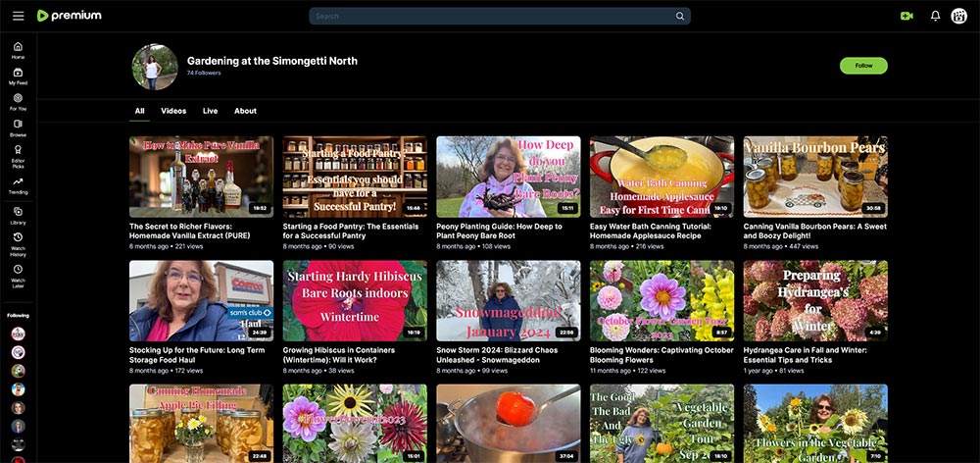Image resolution: width=980 pixels, height=463 pixels.
Task: Play the Preparing Hydrangea's for Winter thumbnail
Action: coord(815,300)
